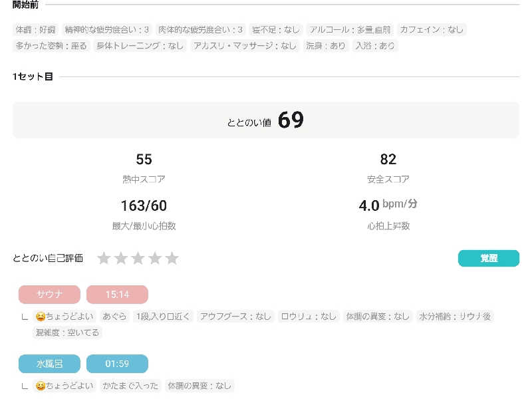The height and width of the screenshot is (399, 532).
Task: Click the 混雑度：空いてる tag
Action: [67, 332]
